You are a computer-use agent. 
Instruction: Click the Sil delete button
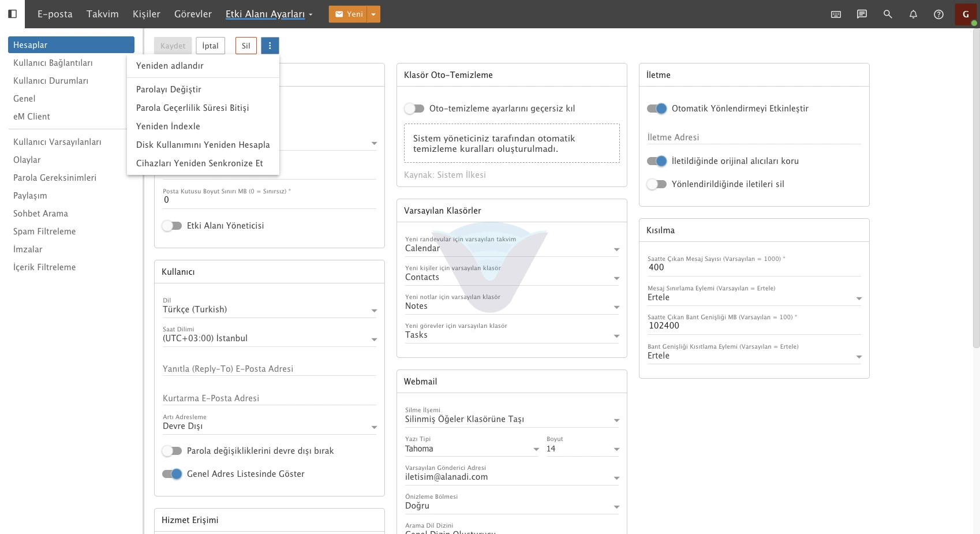pos(246,46)
